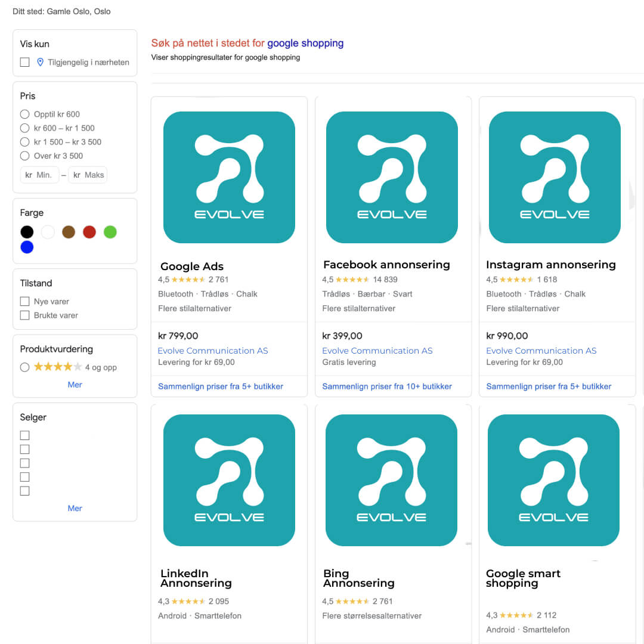Viewport: 644px width, 644px height.
Task: Open the Facebook annonsering product title
Action: 386,265
